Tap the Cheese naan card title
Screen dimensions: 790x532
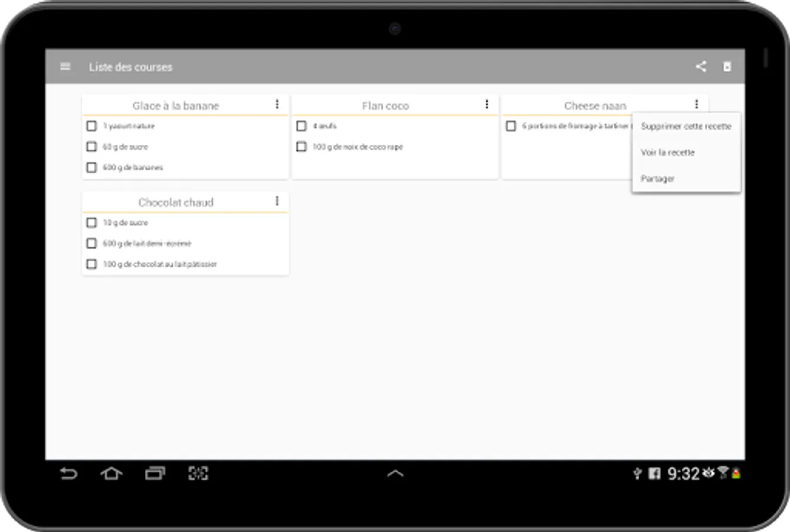point(595,106)
